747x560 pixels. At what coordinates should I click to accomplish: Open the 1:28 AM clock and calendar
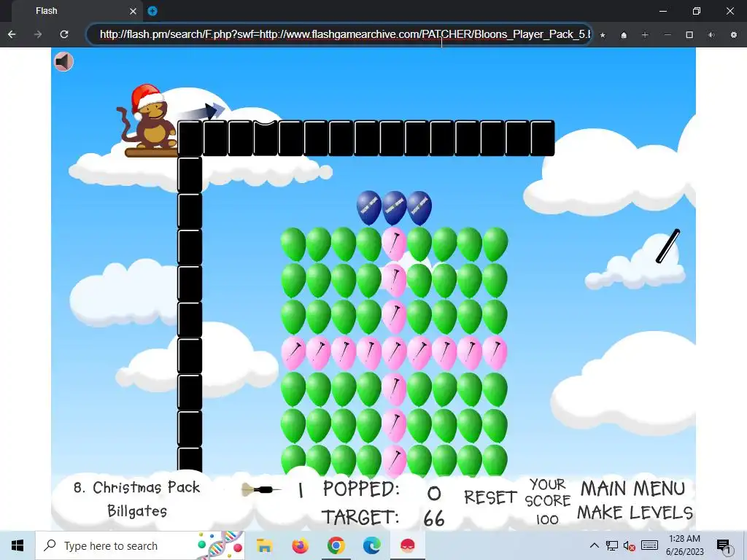[684, 545]
